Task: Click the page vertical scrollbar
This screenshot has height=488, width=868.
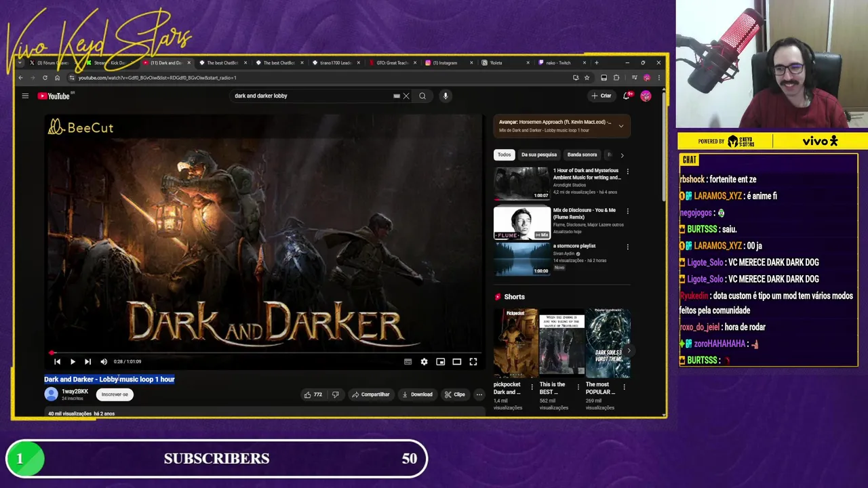Action: click(x=663, y=146)
